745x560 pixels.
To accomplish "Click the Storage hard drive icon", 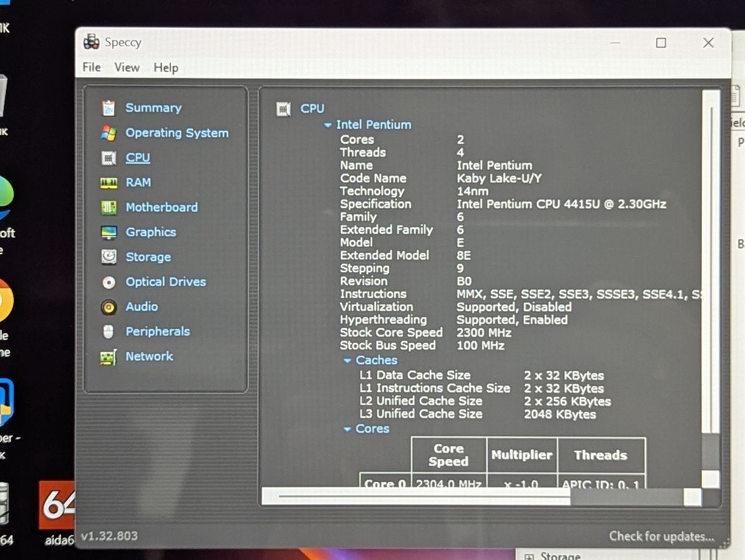I will tap(109, 257).
